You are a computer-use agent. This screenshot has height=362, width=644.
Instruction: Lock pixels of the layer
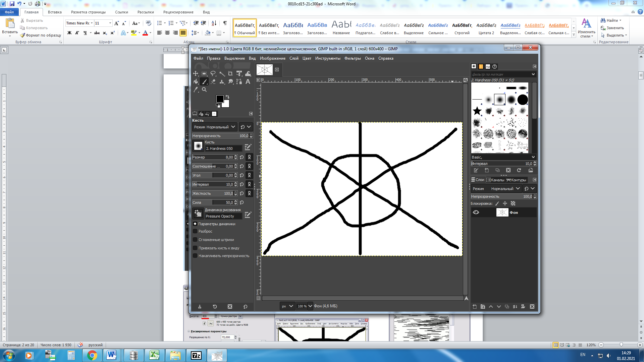pyautogui.click(x=497, y=203)
